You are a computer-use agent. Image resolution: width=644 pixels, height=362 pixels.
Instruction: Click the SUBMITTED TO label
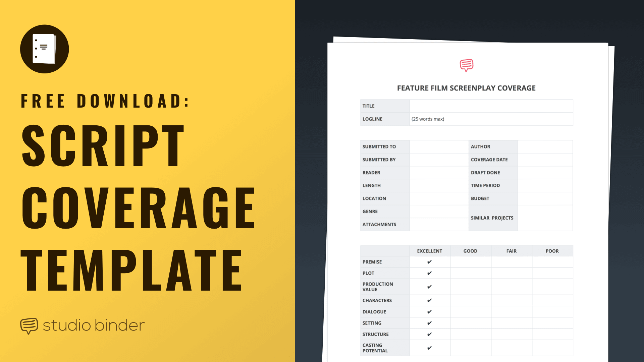point(379,147)
